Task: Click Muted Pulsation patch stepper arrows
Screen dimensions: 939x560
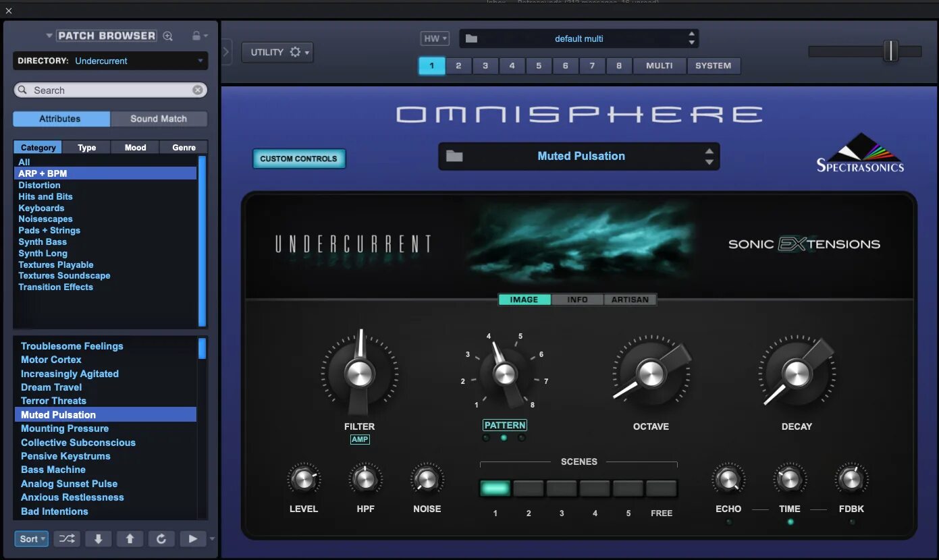Action: pyautogui.click(x=709, y=157)
